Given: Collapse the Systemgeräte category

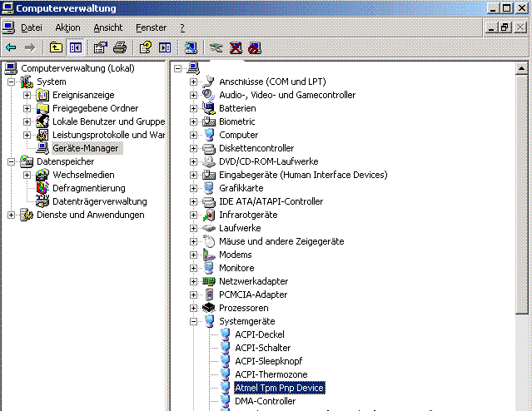Looking at the screenshot, I should (193, 321).
